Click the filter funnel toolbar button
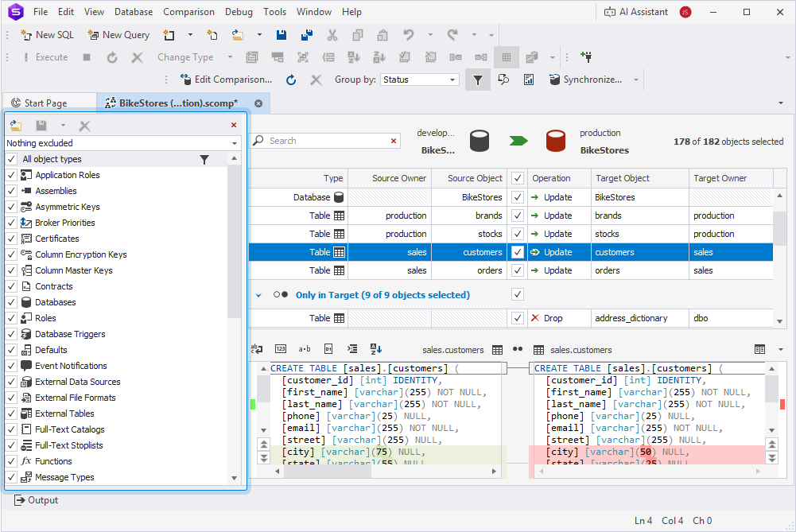Viewport: 796px width, 532px height. coord(477,80)
